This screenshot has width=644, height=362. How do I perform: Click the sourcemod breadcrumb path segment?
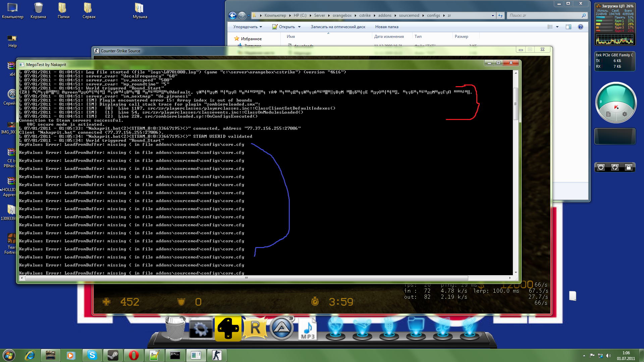[409, 15]
